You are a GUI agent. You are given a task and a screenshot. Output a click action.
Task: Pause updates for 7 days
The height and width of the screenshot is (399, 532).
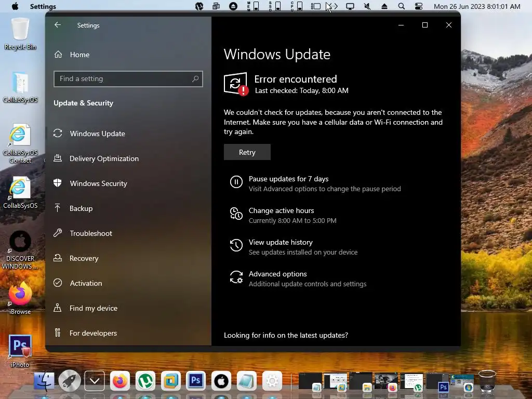pos(288,179)
